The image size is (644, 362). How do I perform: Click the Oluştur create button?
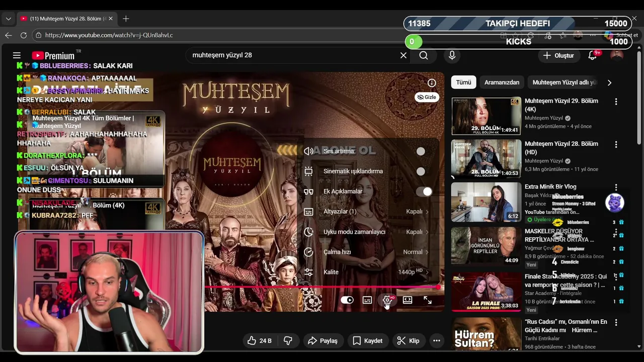click(x=558, y=55)
